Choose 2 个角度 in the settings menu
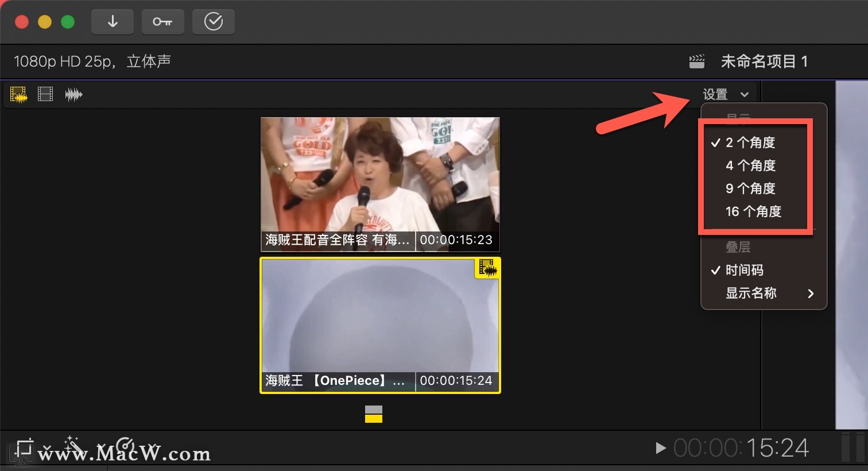Viewport: 868px width, 471px height. coord(764,142)
